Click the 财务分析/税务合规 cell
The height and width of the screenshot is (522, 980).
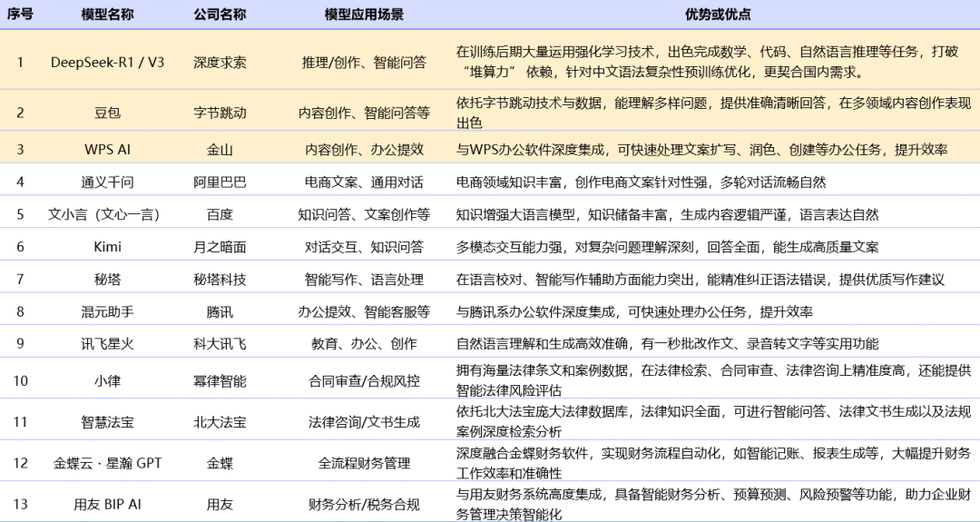click(x=365, y=505)
